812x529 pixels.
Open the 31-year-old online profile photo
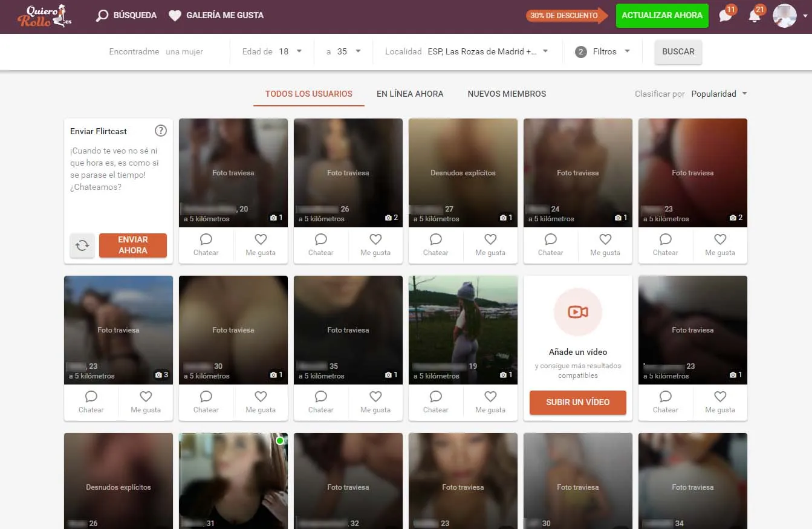233,481
